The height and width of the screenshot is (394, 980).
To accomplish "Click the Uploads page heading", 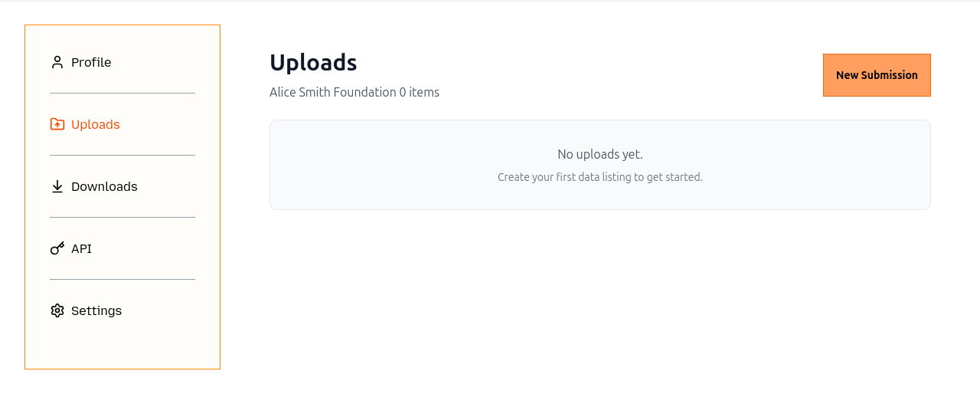I will [313, 62].
